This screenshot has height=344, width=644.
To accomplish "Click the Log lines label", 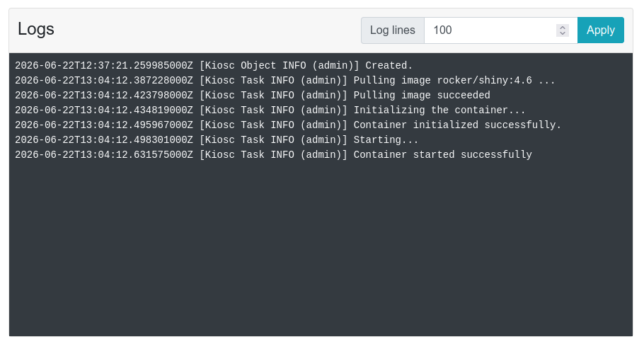I will [x=393, y=30].
